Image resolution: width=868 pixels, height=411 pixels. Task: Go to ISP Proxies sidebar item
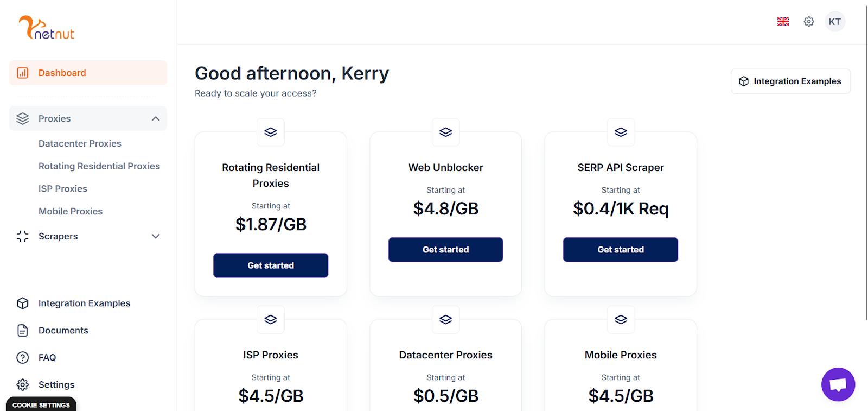tap(63, 189)
